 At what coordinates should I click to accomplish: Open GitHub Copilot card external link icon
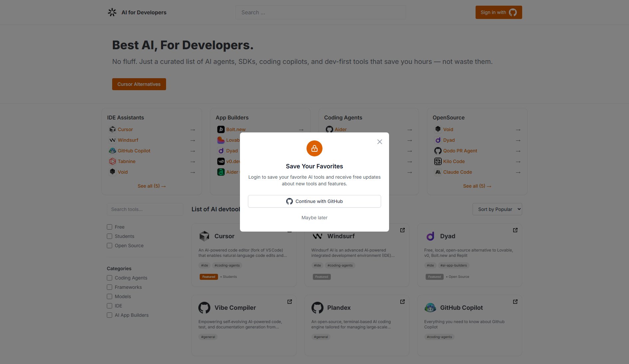(x=515, y=302)
